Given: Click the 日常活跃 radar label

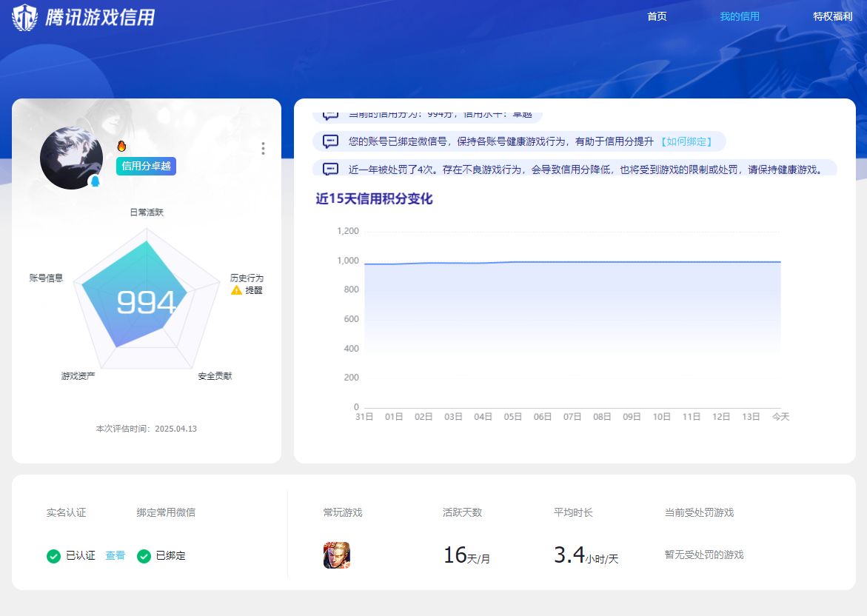Looking at the screenshot, I should (147, 212).
